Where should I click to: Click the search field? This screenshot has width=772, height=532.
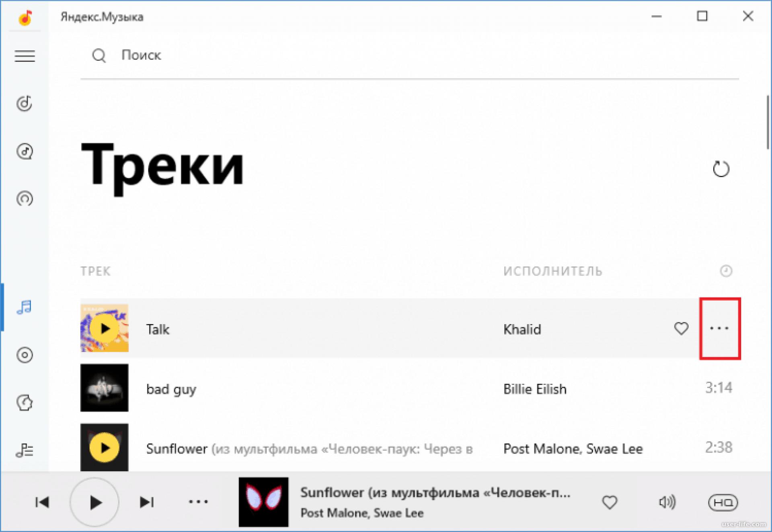point(142,55)
